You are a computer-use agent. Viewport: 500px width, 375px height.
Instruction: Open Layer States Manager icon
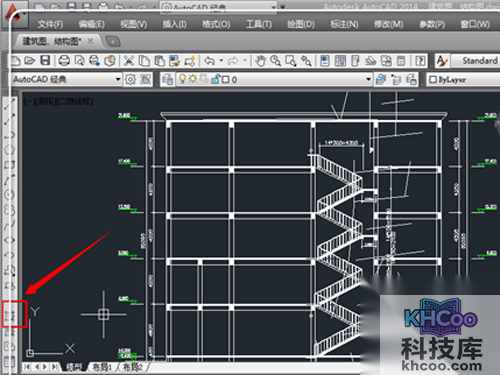coord(412,79)
